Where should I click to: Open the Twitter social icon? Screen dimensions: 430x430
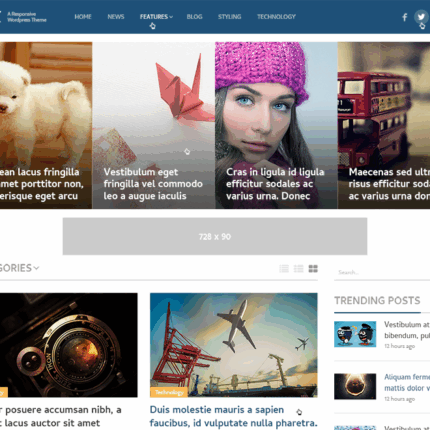point(421,17)
